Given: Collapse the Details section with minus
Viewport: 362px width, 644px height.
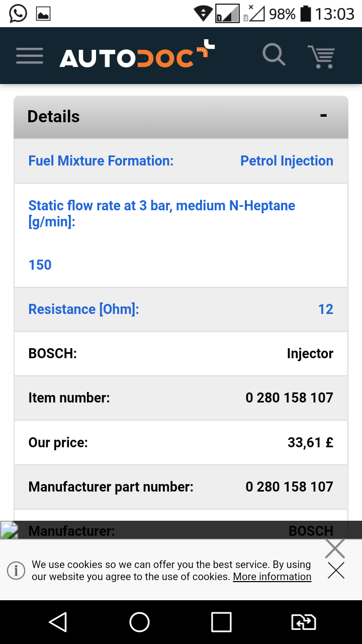Looking at the screenshot, I should point(323,116).
